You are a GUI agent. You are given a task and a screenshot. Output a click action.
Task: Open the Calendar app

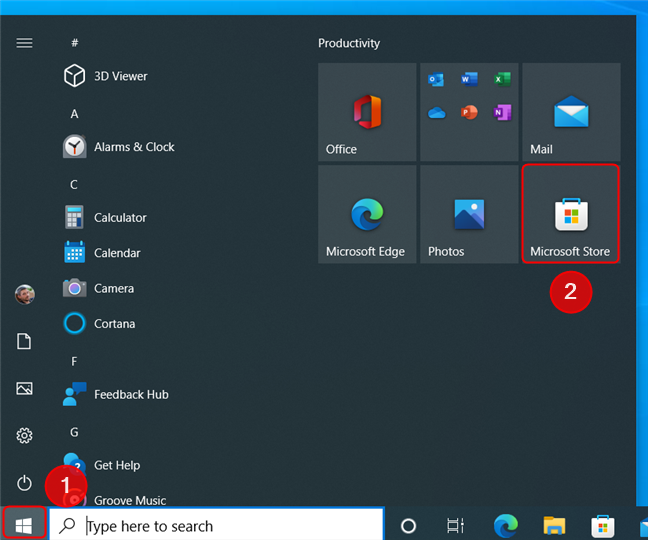coord(102,252)
